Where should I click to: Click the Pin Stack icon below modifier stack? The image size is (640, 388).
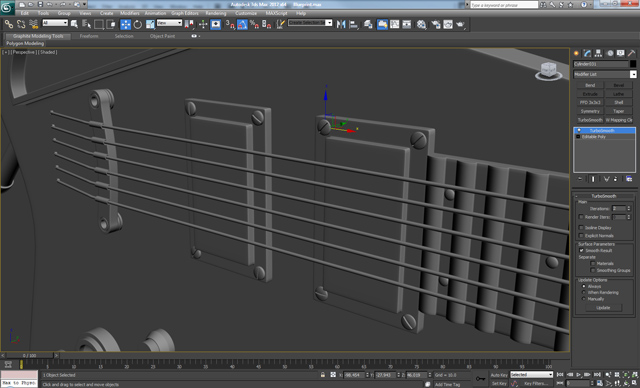(580, 179)
